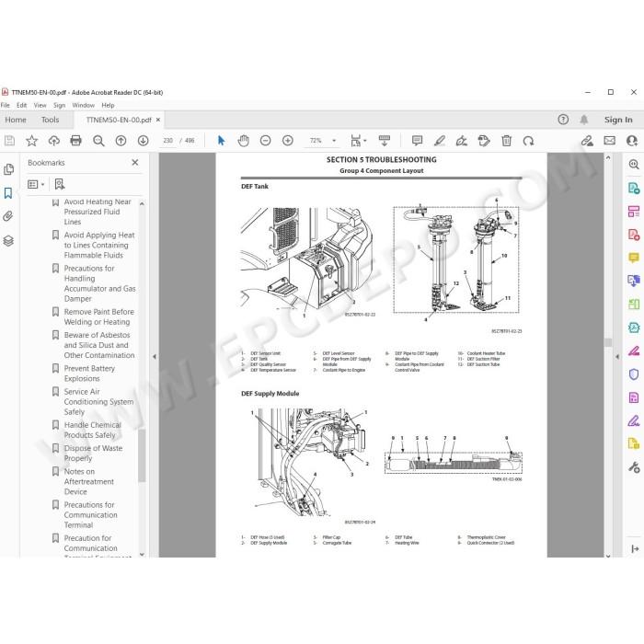Viewport: 644px width, 644px height.
Task: Open the Help menu
Action: (108, 105)
